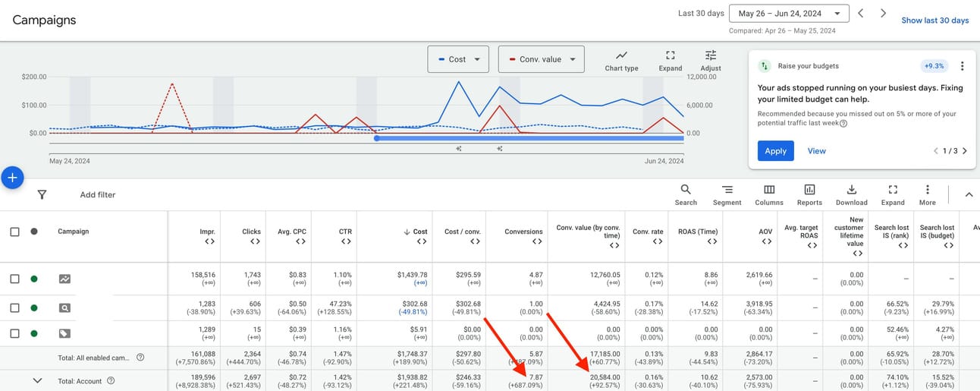Click the green status dot in 158,516 impressions row
Image resolution: width=980 pixels, height=391 pixels.
(x=34, y=279)
